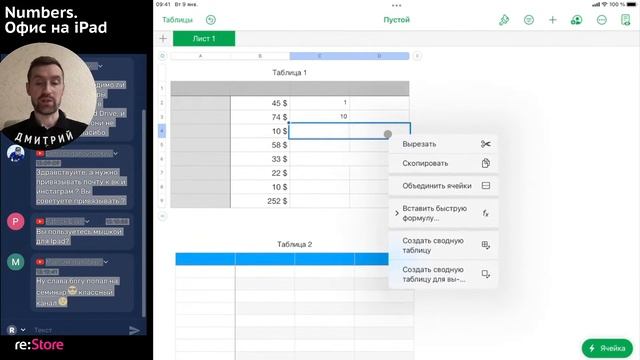
Task: Tap the battery status indicator
Action: 631,4
